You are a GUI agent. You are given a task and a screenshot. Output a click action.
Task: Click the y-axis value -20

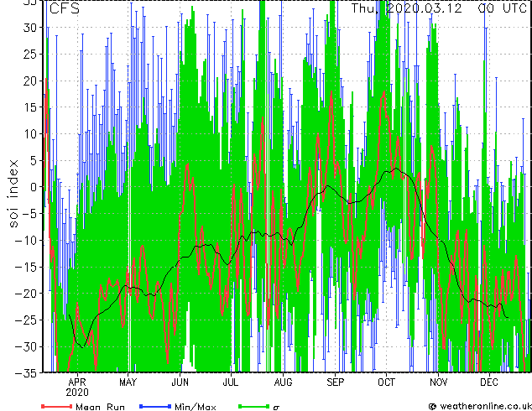point(26,294)
